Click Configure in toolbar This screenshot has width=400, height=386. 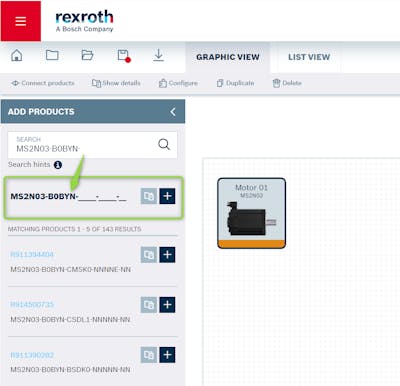pos(178,83)
